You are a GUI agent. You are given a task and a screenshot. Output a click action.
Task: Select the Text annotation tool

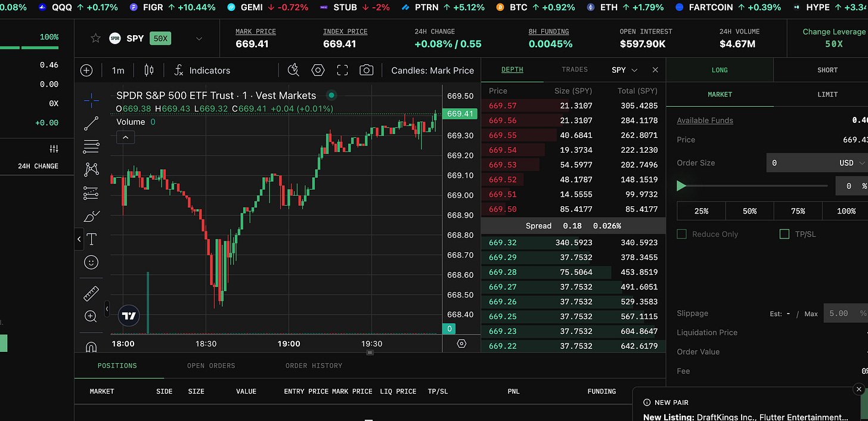pos(91,239)
